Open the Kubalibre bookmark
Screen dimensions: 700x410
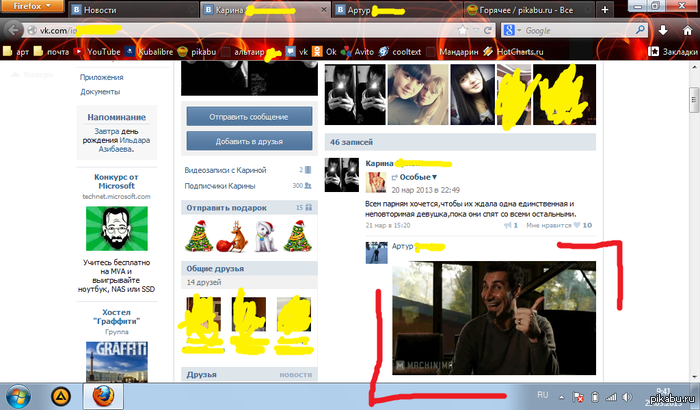point(149,52)
